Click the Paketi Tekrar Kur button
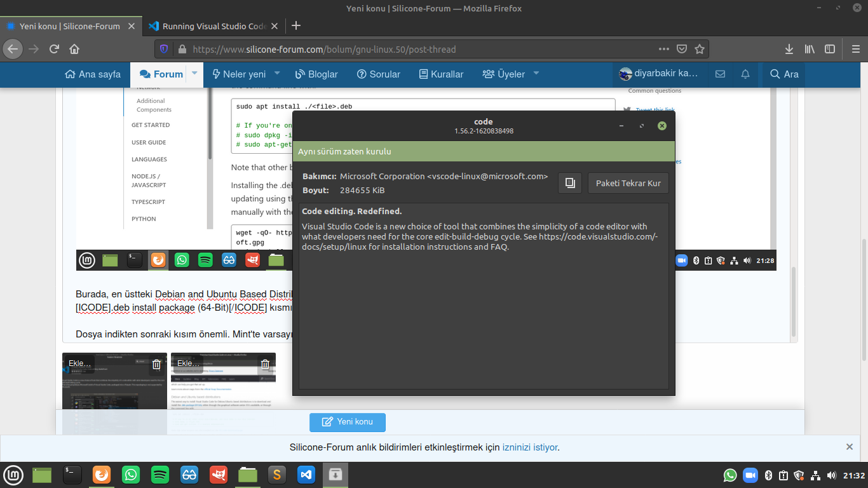Viewport: 868px width, 488px height. point(628,183)
